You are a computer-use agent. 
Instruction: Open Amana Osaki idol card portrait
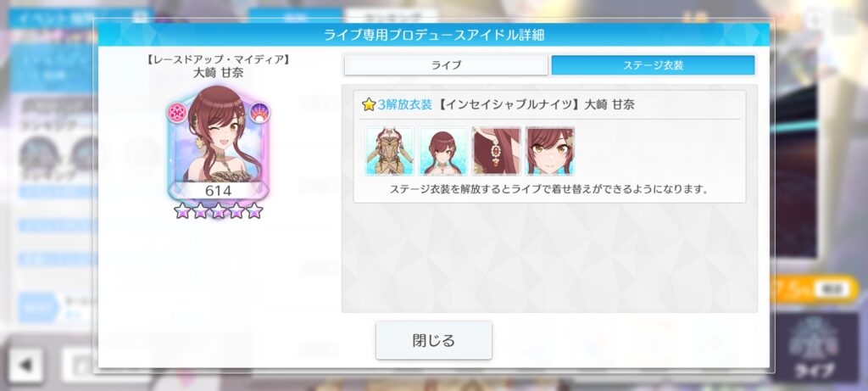click(x=218, y=144)
